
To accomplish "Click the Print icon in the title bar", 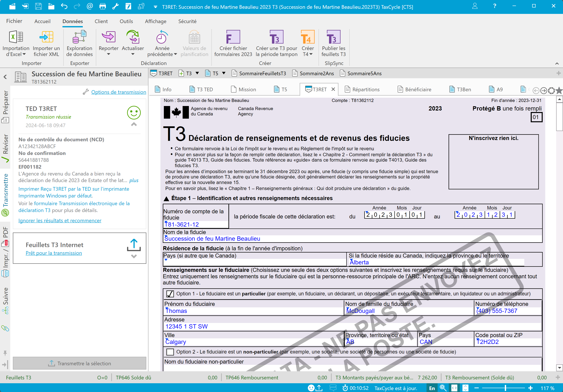I will tap(102, 6).
